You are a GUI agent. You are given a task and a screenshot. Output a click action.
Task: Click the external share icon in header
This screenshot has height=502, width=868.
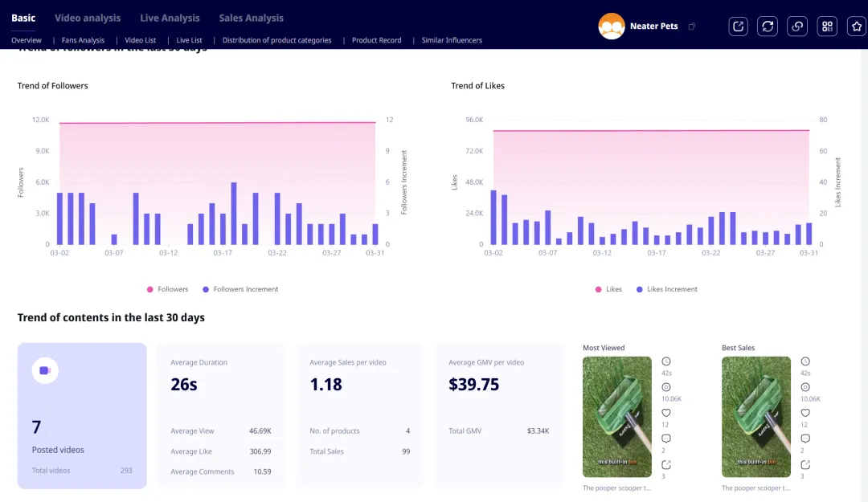738,27
